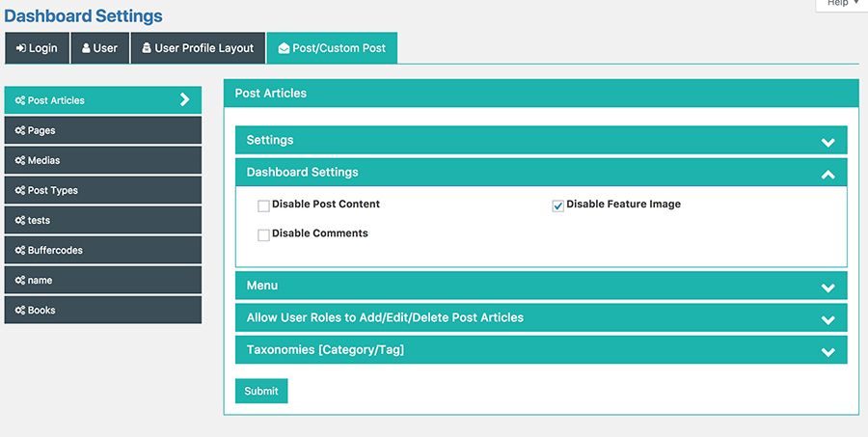Click the gears icon beside Books
The height and width of the screenshot is (437, 868).
coord(20,310)
